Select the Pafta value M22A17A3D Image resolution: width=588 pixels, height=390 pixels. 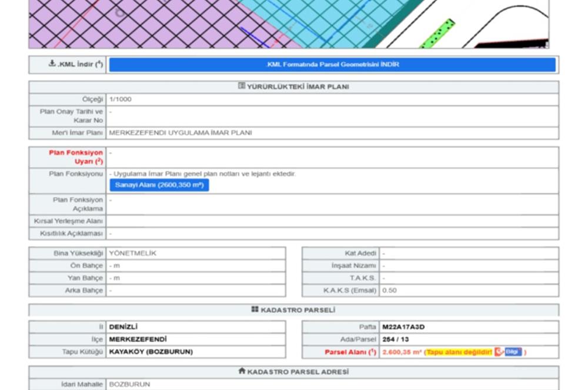click(403, 327)
